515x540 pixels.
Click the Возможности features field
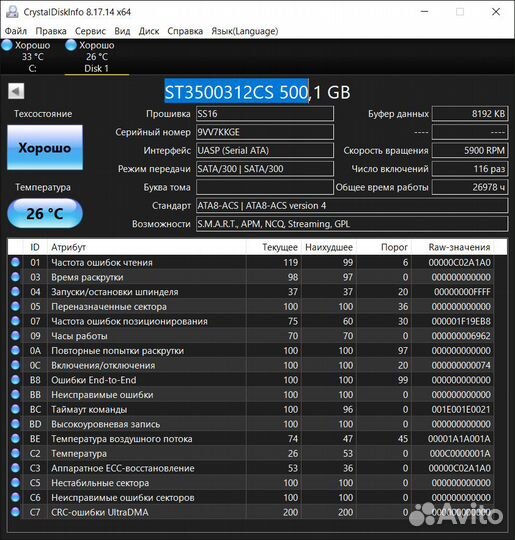pos(352,224)
